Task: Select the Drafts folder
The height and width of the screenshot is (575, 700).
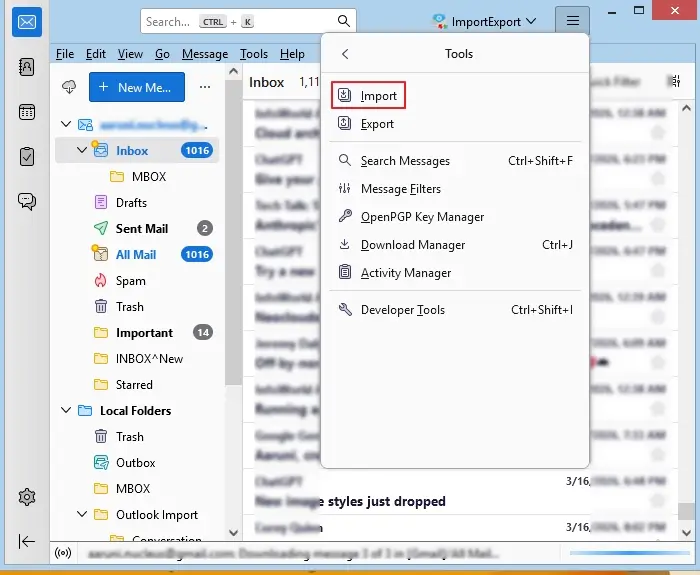Action: 137,203
